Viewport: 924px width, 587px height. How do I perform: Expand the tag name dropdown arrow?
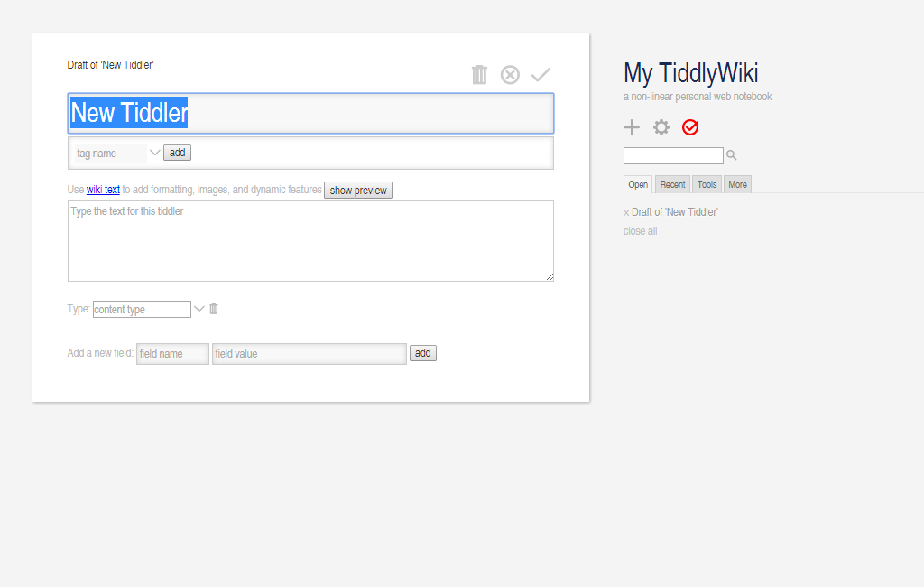click(154, 153)
